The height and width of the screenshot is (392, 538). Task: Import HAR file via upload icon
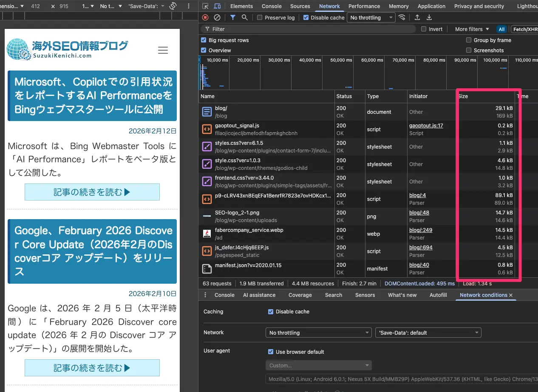coord(417,17)
